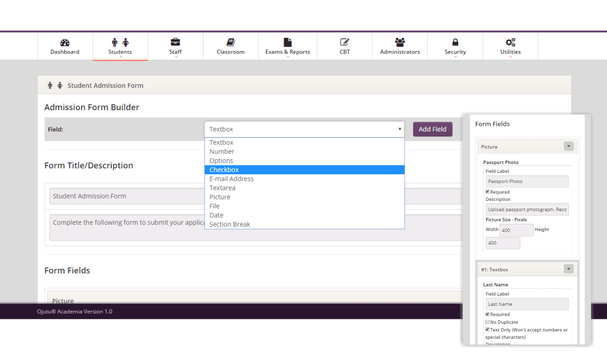This screenshot has height=364, width=607.
Task: Click the Classroom book icon
Action: pos(231,42)
